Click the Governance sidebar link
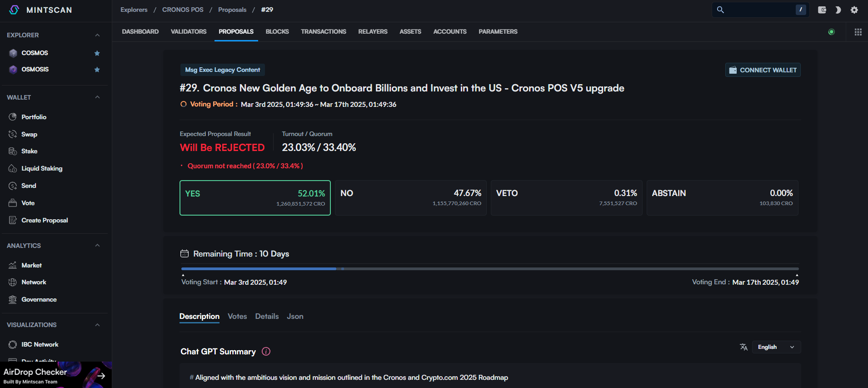 (x=39, y=299)
